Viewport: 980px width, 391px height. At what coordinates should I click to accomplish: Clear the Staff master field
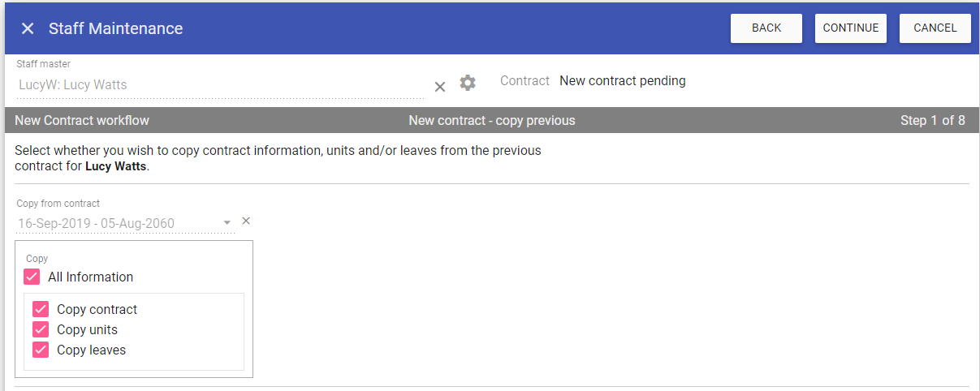440,87
